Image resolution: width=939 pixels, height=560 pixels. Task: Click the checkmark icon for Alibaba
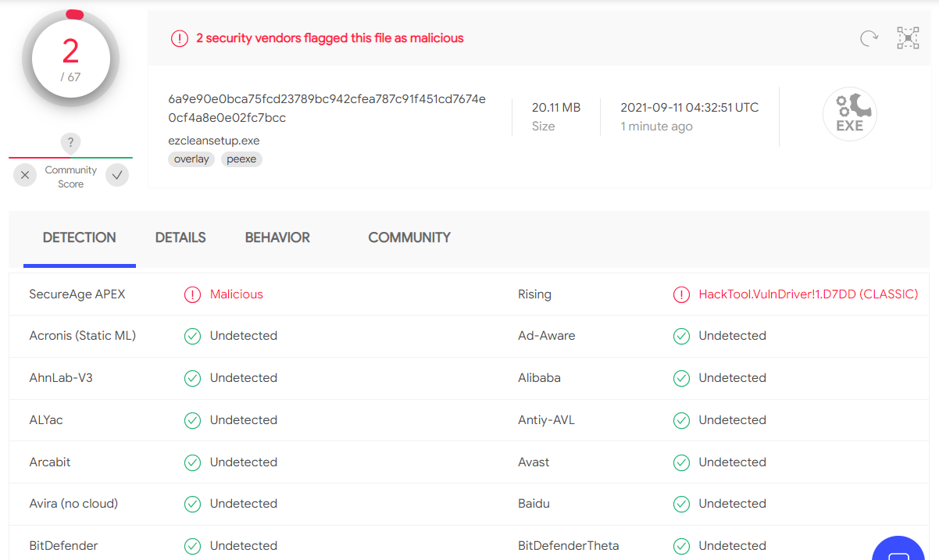(681, 378)
